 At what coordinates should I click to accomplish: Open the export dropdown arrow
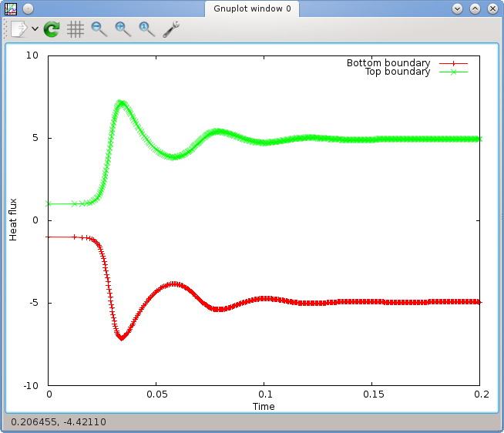pos(35,29)
